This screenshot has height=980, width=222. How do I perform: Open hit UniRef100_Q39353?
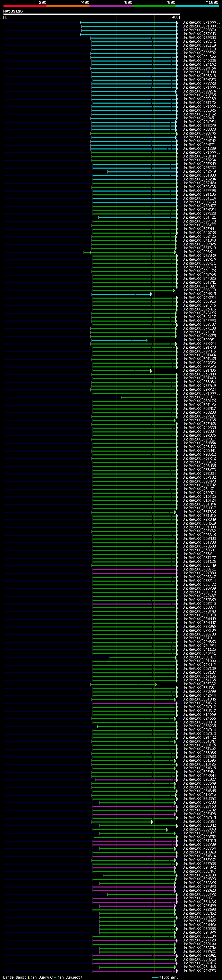199,38
